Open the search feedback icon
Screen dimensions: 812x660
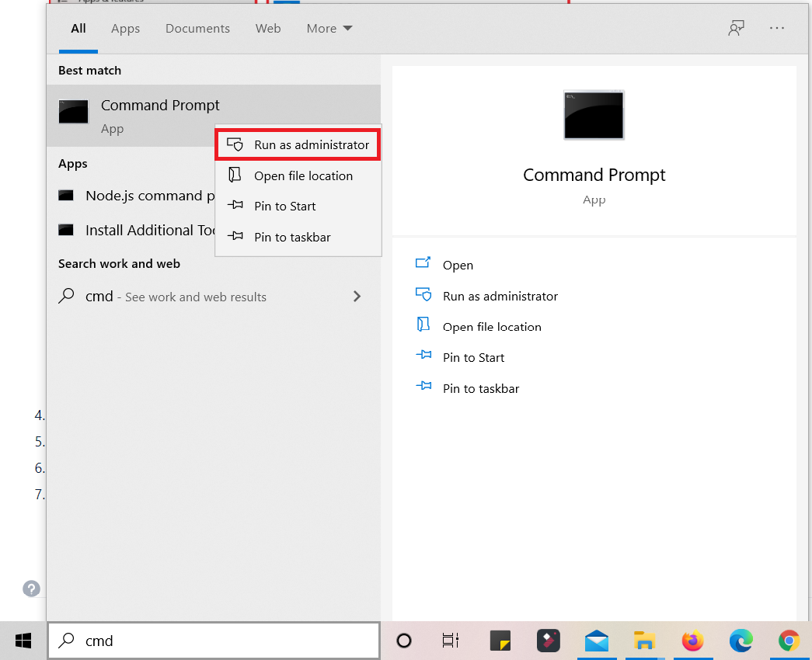tap(736, 29)
